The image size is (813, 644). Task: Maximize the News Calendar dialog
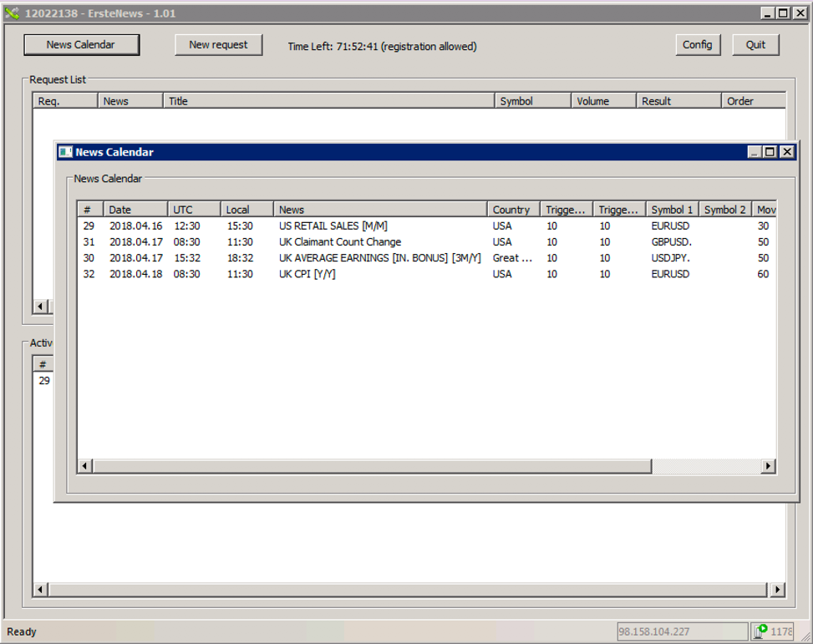pos(770,152)
